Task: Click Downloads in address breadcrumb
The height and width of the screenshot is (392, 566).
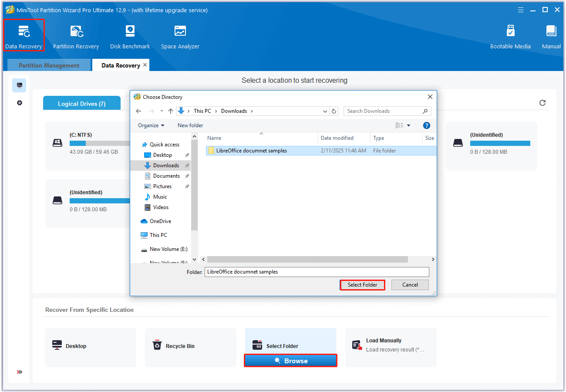Action: pos(234,111)
